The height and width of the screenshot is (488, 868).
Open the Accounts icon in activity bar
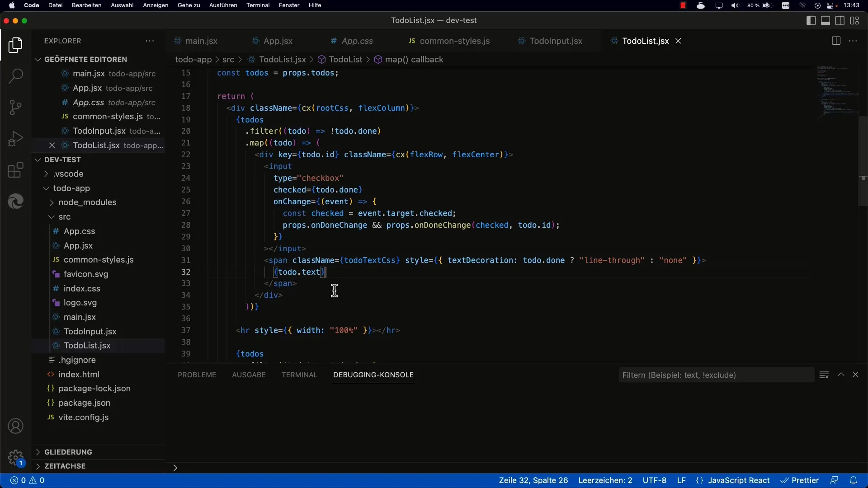click(x=15, y=426)
